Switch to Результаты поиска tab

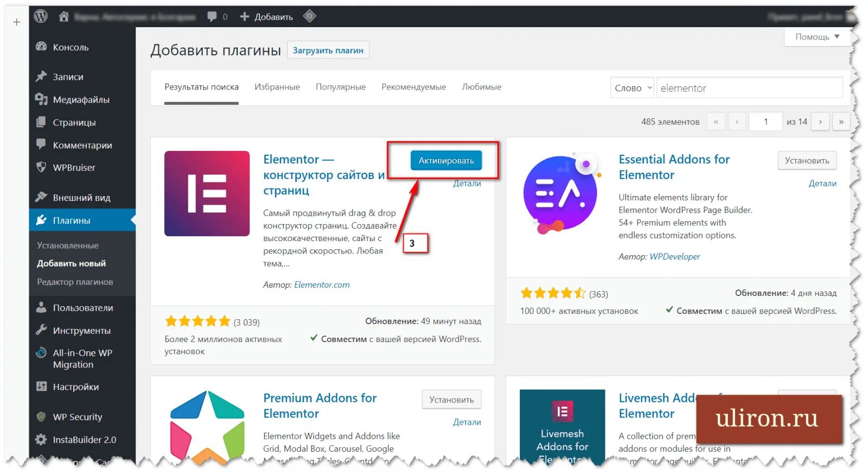[201, 87]
